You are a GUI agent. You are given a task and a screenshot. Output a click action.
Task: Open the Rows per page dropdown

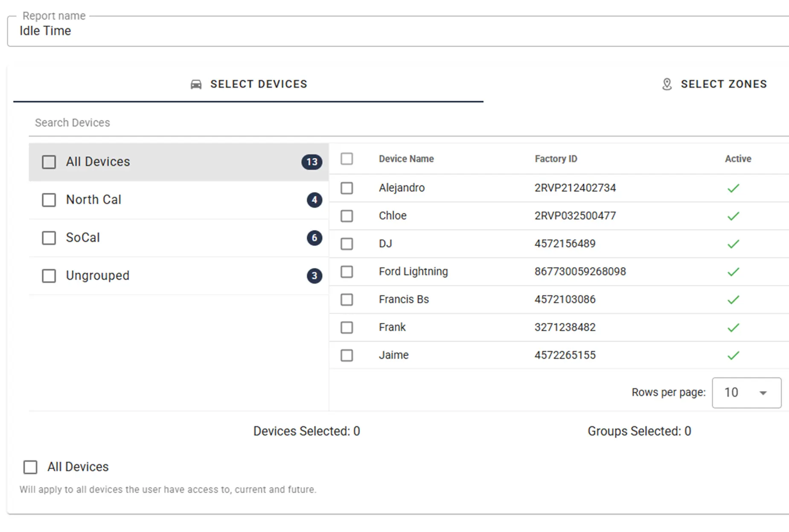[x=746, y=392]
